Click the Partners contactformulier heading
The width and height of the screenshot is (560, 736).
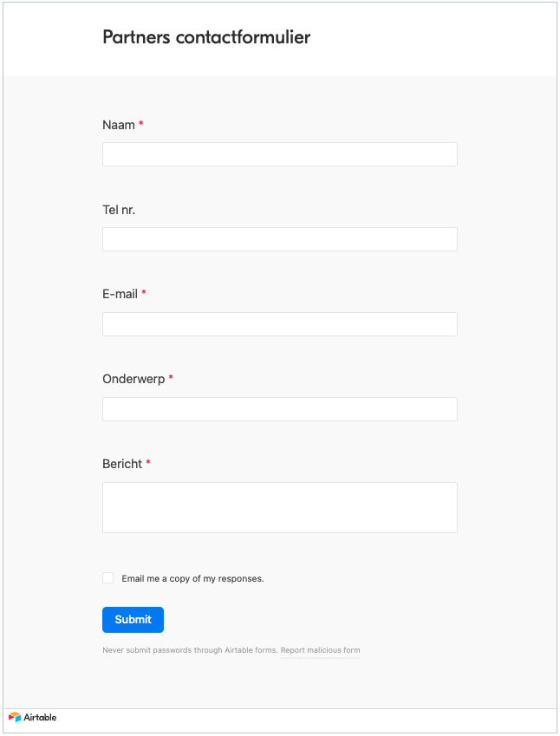pyautogui.click(x=206, y=37)
